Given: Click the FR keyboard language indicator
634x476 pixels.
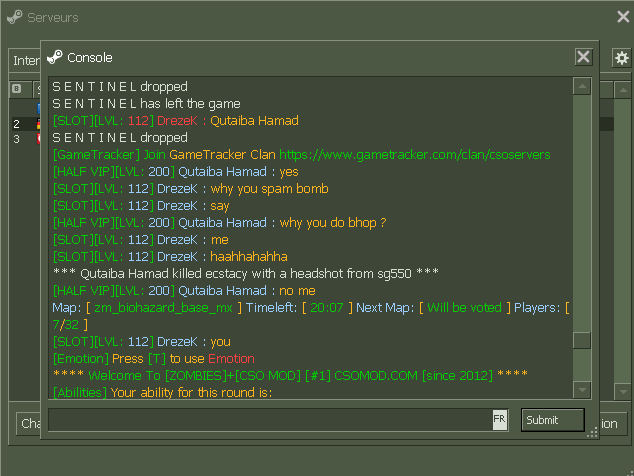Looking at the screenshot, I should pyautogui.click(x=499, y=419).
